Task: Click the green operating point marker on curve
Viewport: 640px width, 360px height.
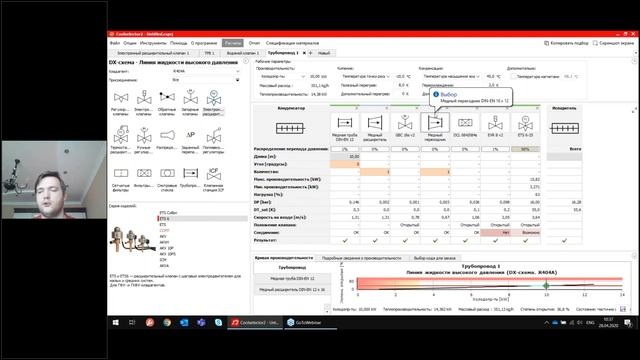Action: 546,285
